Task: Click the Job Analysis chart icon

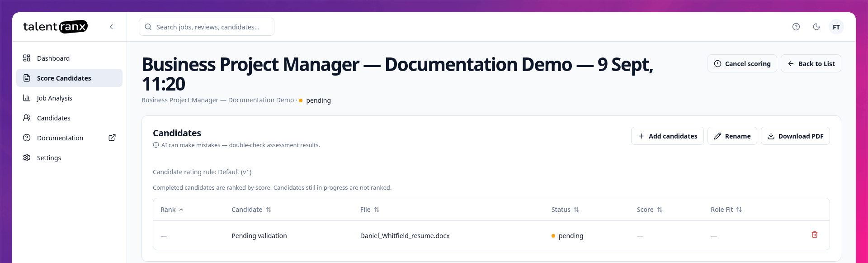Action: click(x=27, y=98)
